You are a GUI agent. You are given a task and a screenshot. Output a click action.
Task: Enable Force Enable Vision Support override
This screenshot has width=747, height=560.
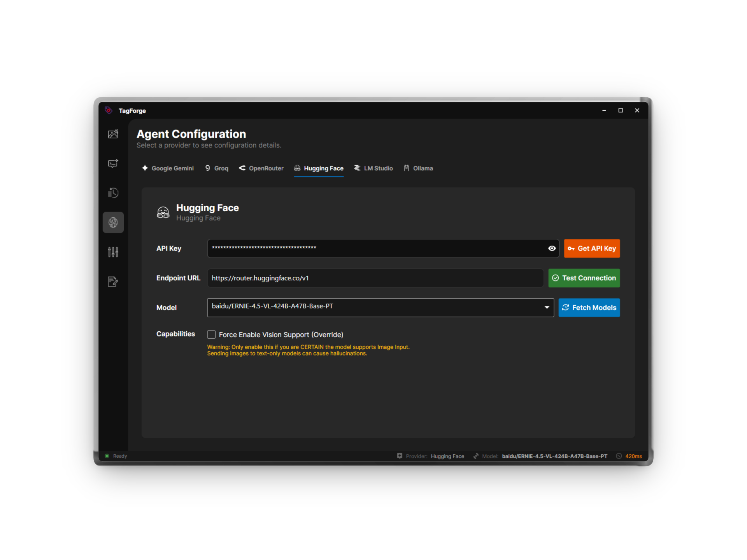pyautogui.click(x=211, y=334)
